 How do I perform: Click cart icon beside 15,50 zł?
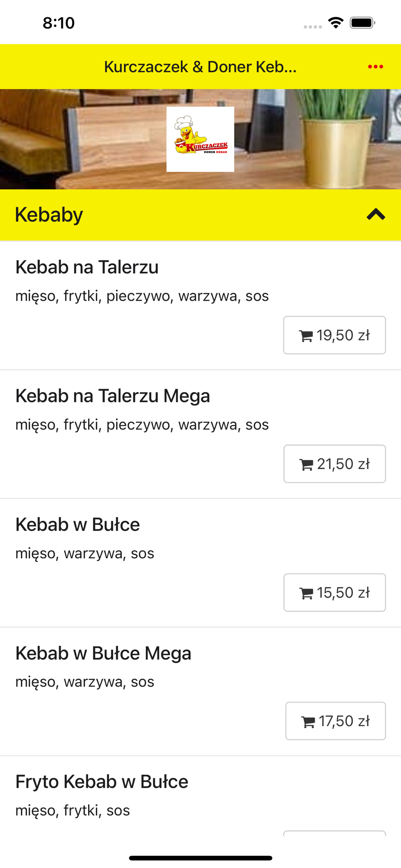coord(306,593)
